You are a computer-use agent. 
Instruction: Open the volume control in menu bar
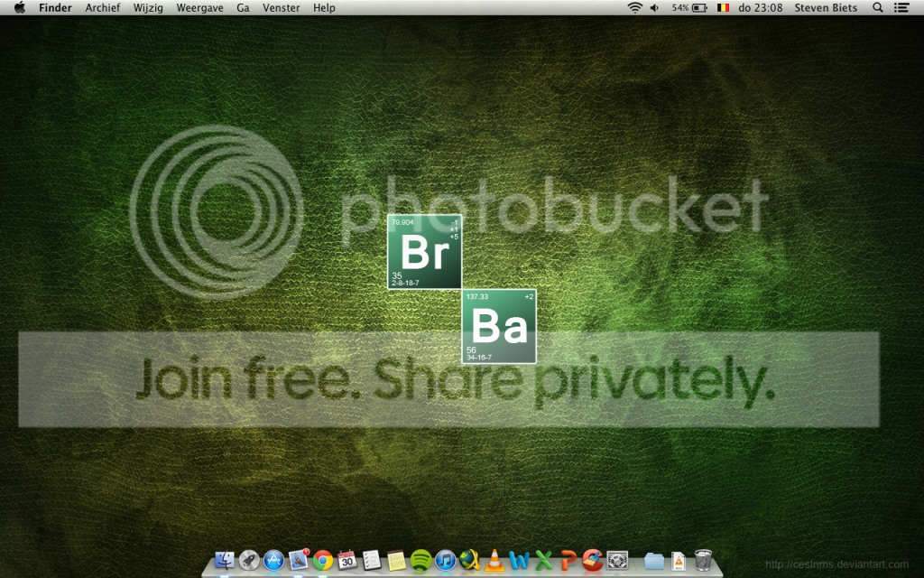[x=655, y=7]
